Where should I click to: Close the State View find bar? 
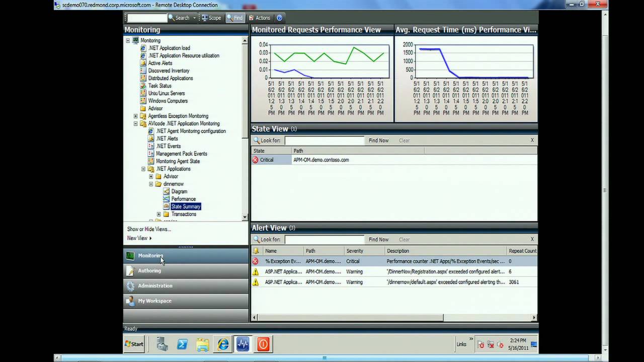coord(532,140)
